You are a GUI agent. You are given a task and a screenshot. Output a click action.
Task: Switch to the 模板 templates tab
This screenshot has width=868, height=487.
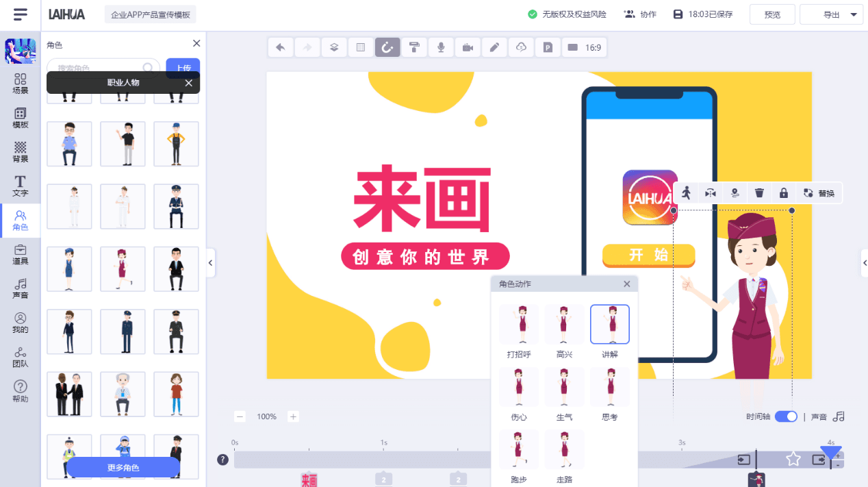20,116
